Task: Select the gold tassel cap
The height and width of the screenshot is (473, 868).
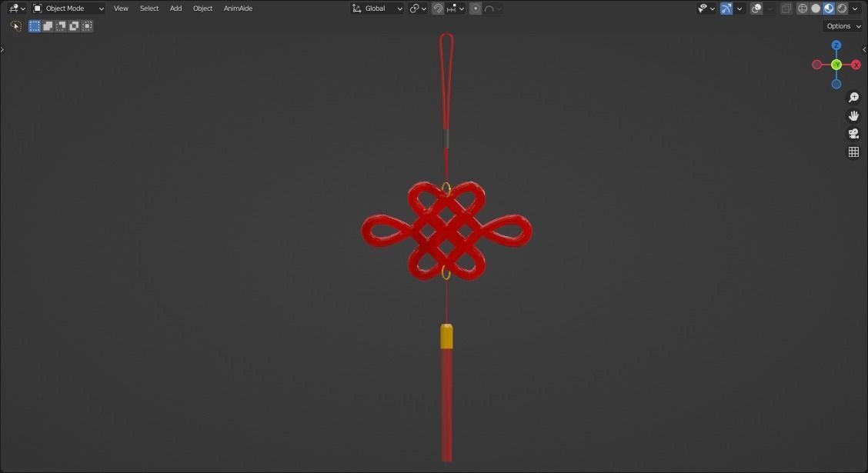Action: tap(446, 336)
